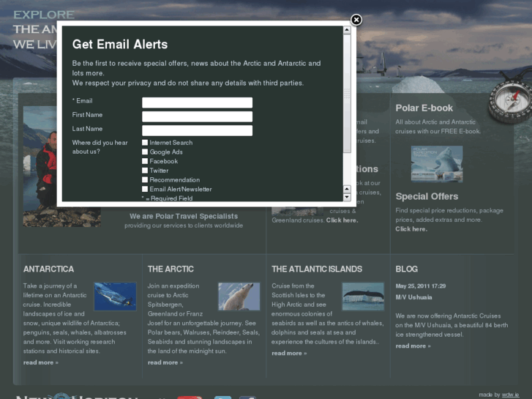Click the Special Offers 'Click here.' link

point(411,229)
